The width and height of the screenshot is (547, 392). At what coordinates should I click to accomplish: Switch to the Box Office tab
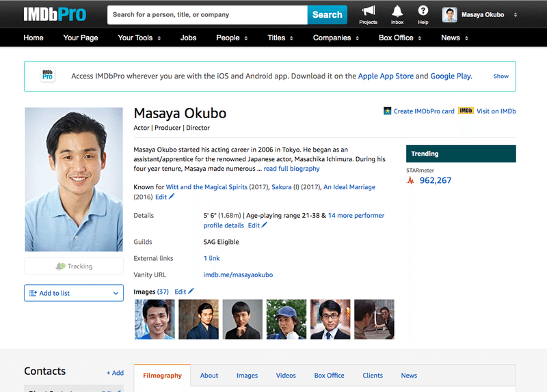tap(329, 376)
